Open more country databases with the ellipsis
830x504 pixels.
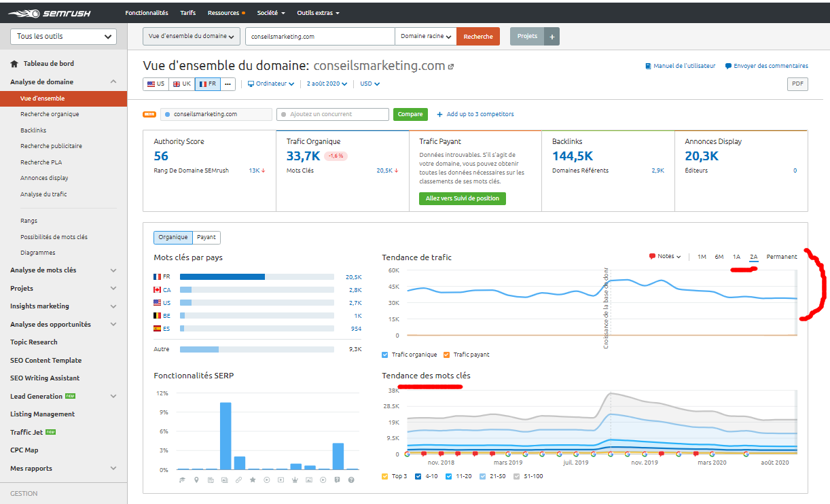coord(228,84)
